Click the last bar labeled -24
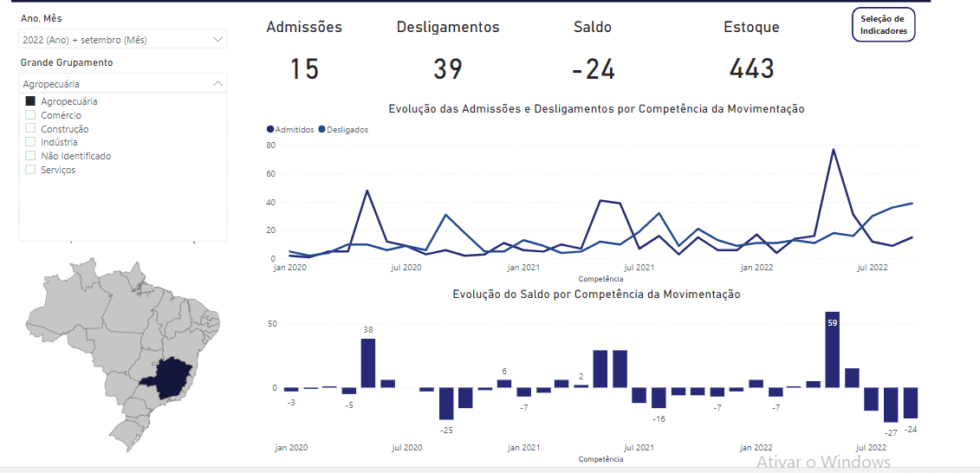 click(x=910, y=403)
